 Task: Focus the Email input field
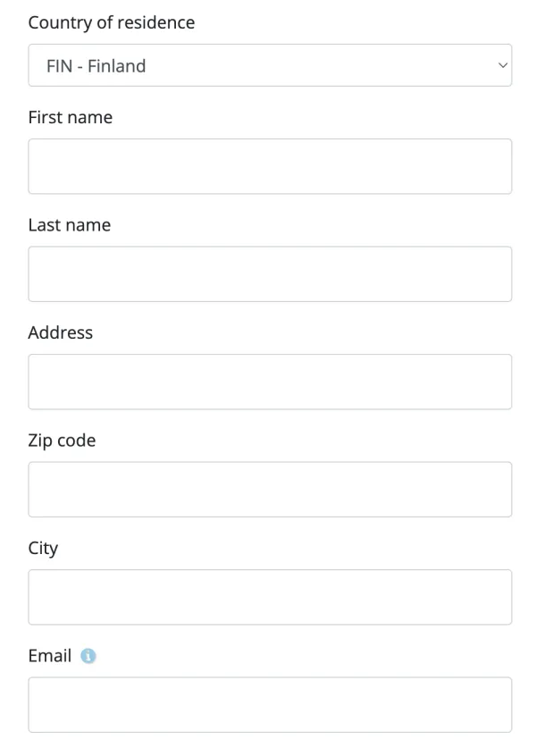268,704
